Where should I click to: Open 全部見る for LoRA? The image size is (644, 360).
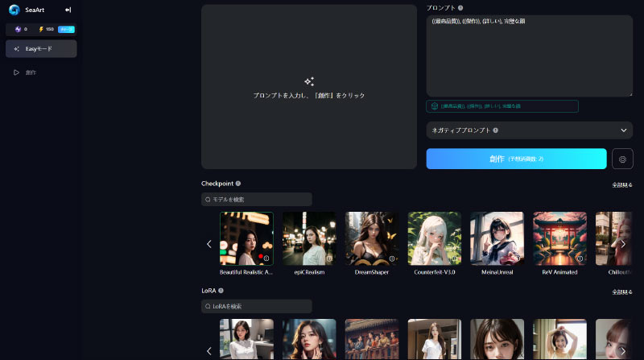pos(622,292)
